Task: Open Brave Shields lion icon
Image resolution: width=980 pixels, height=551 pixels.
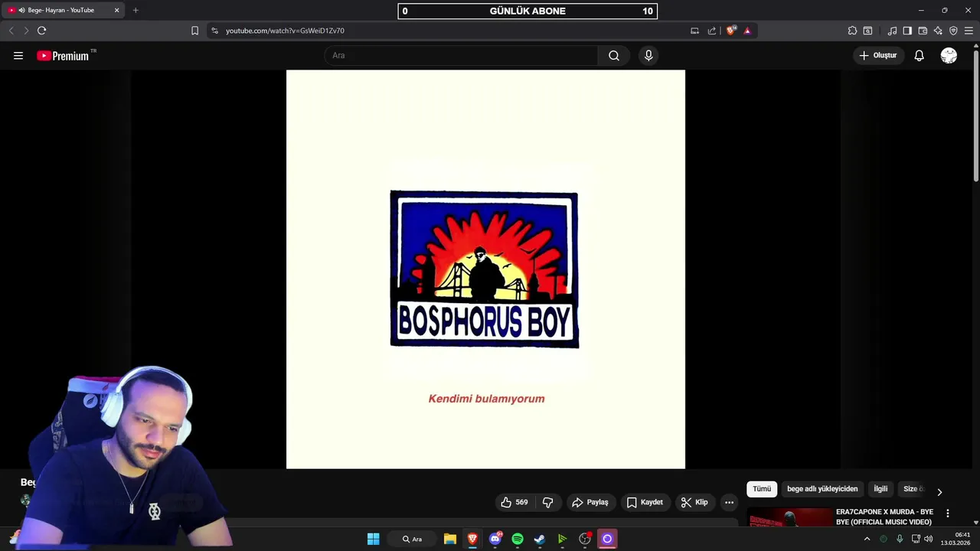Action: pyautogui.click(x=731, y=31)
